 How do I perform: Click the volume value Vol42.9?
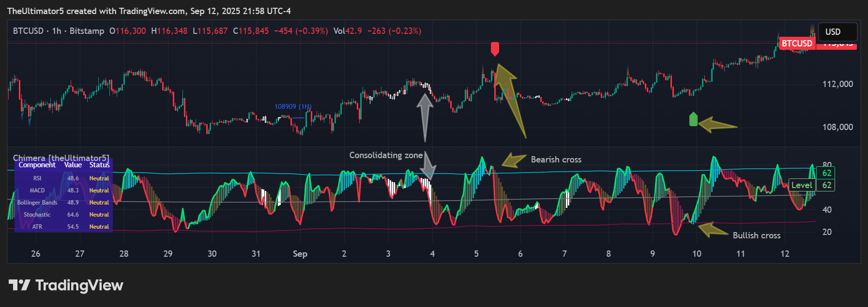point(348,31)
